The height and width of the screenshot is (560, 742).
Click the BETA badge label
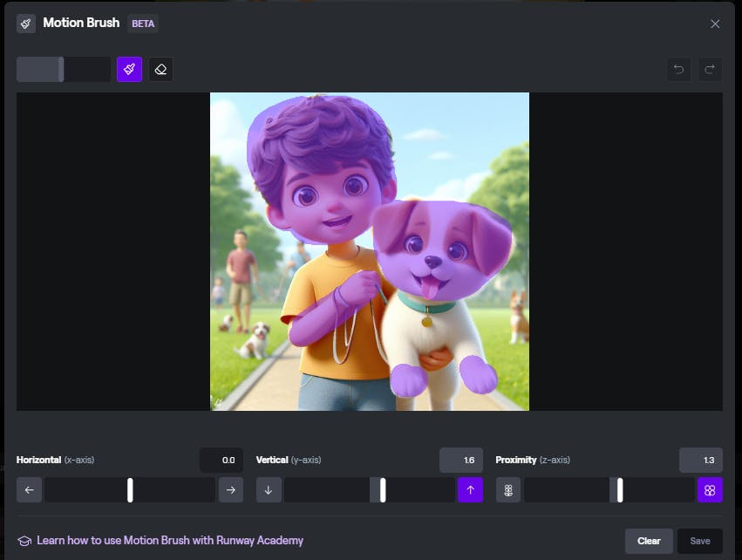143,24
